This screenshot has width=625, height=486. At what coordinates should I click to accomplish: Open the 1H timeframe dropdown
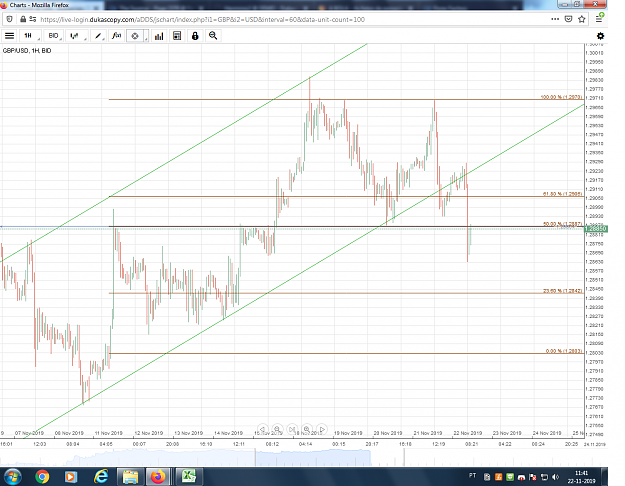(x=29, y=36)
